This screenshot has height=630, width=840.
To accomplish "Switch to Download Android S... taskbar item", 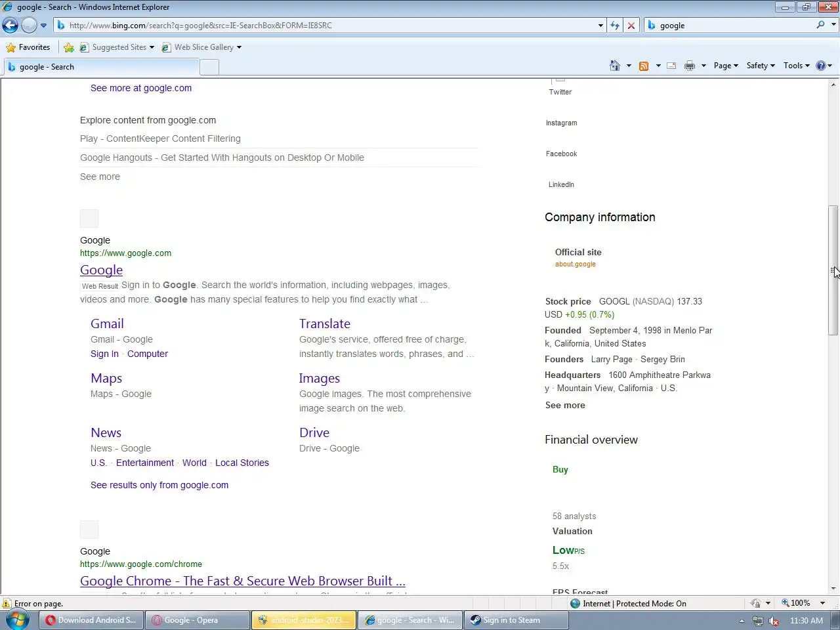I will [x=91, y=620].
